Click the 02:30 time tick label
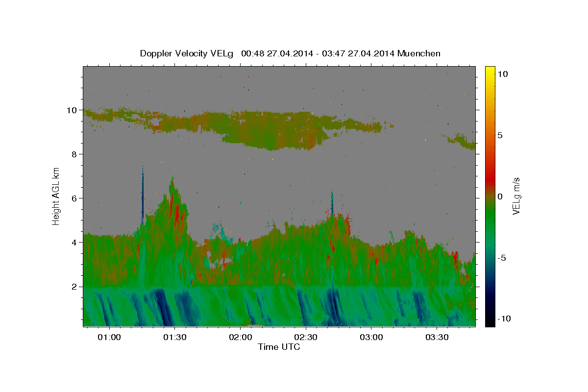The height and width of the screenshot is (392, 588). click(x=305, y=337)
